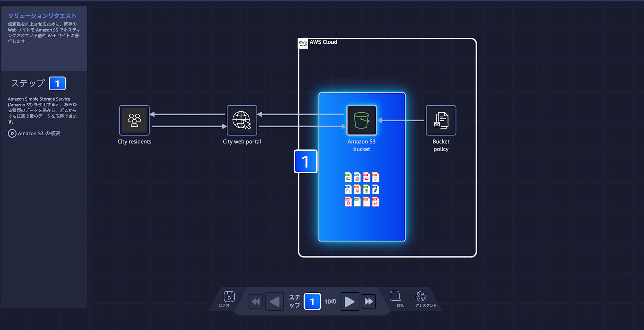Image resolution: width=644 pixels, height=330 pixels.
Task: Click the 10の step count text
Action: coord(330,301)
